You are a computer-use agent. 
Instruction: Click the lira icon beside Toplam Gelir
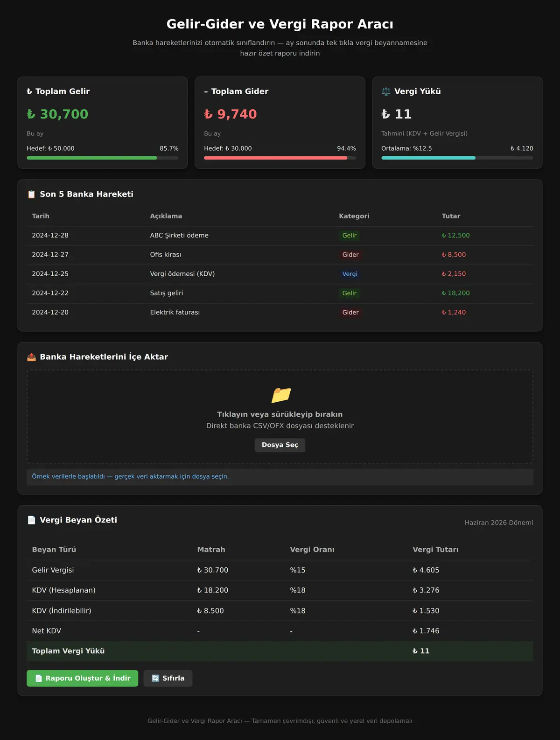coord(29,91)
